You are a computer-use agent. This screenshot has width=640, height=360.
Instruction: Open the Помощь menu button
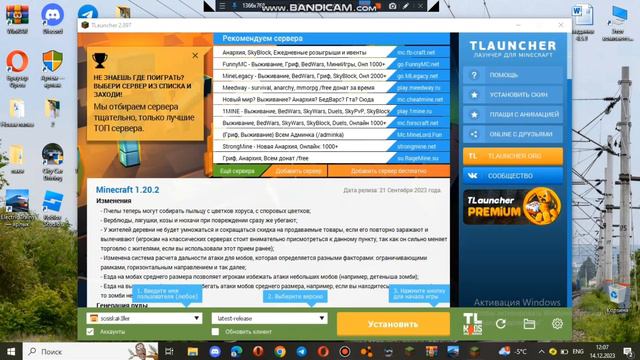513,75
